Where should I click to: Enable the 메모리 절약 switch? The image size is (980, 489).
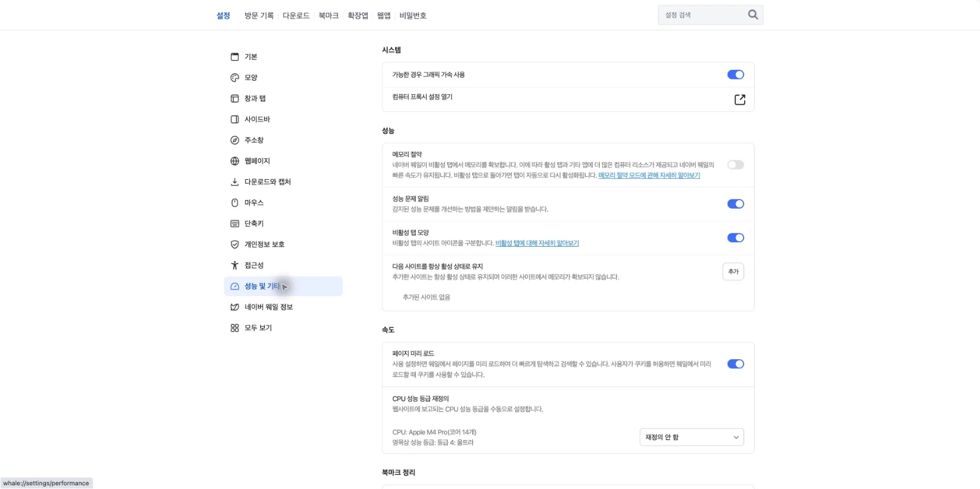coord(736,165)
